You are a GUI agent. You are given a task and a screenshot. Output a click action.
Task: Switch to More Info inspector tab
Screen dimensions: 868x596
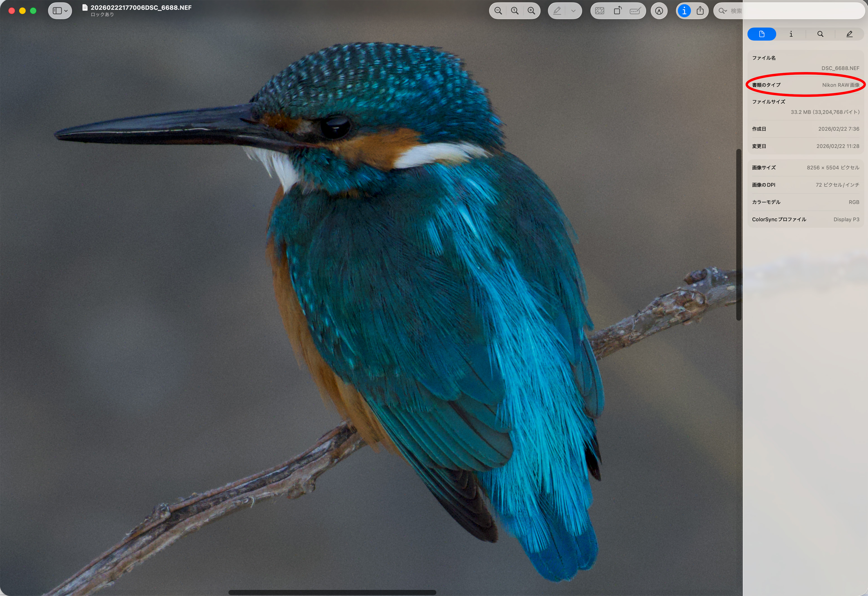[x=791, y=34]
